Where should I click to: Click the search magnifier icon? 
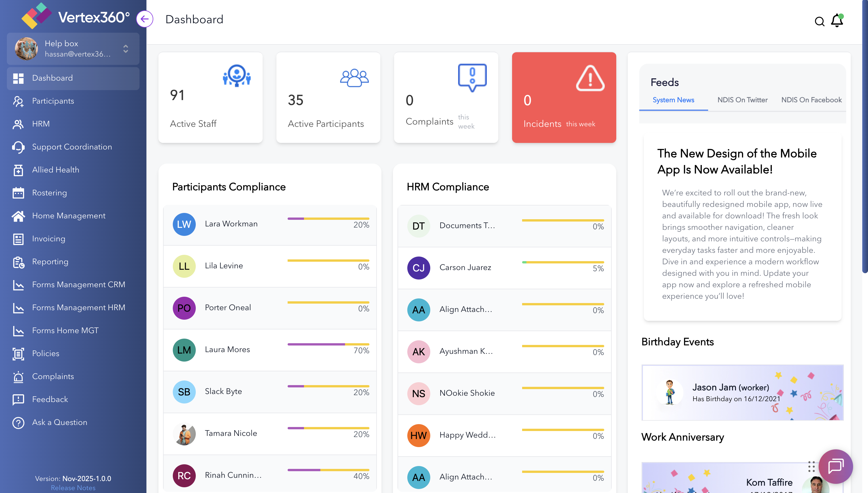click(x=819, y=21)
